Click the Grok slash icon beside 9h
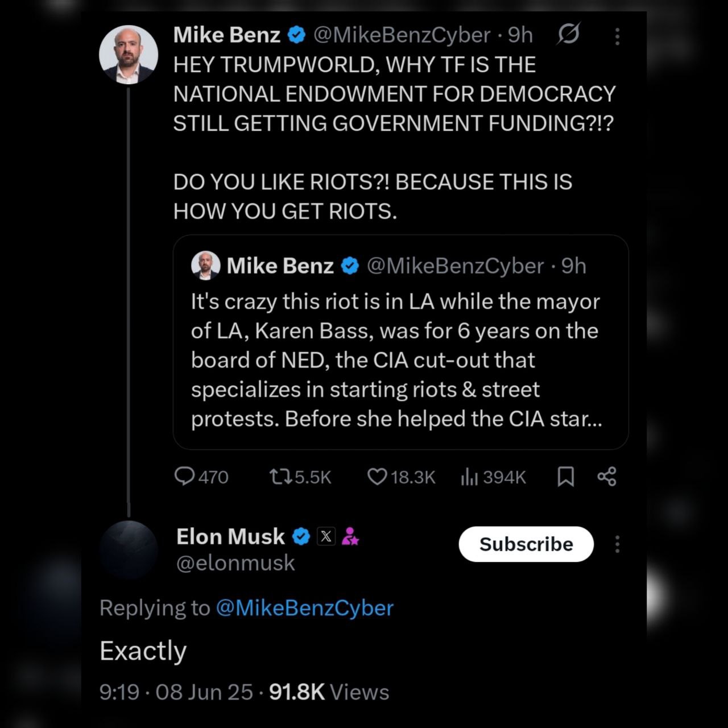 tap(568, 35)
